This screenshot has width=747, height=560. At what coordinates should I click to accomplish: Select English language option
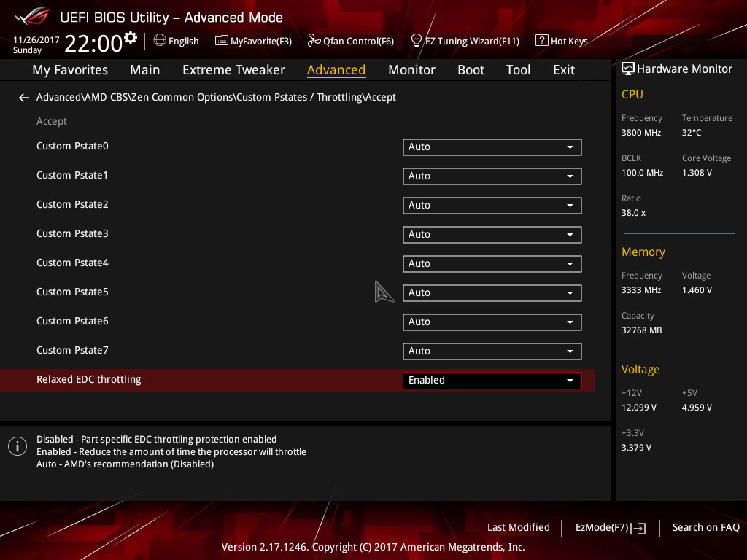(x=183, y=42)
